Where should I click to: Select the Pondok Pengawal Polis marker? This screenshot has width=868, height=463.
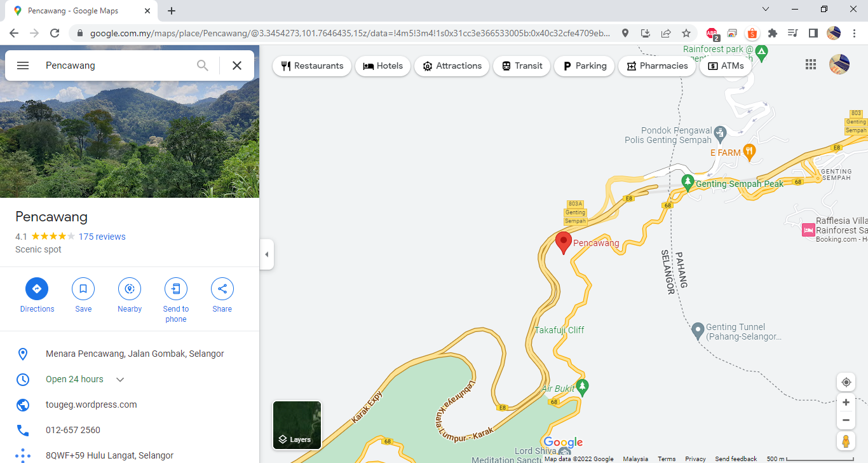click(x=719, y=134)
